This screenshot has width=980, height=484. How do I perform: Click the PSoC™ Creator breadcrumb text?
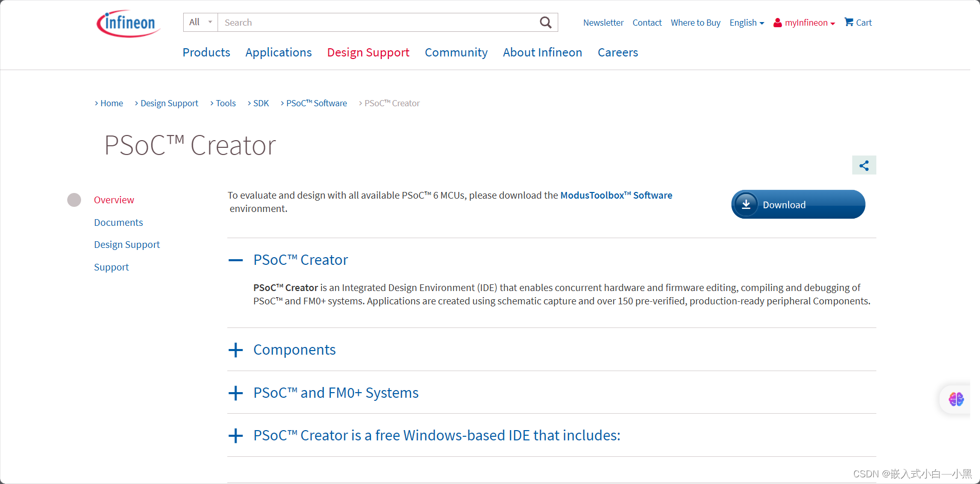coord(392,103)
